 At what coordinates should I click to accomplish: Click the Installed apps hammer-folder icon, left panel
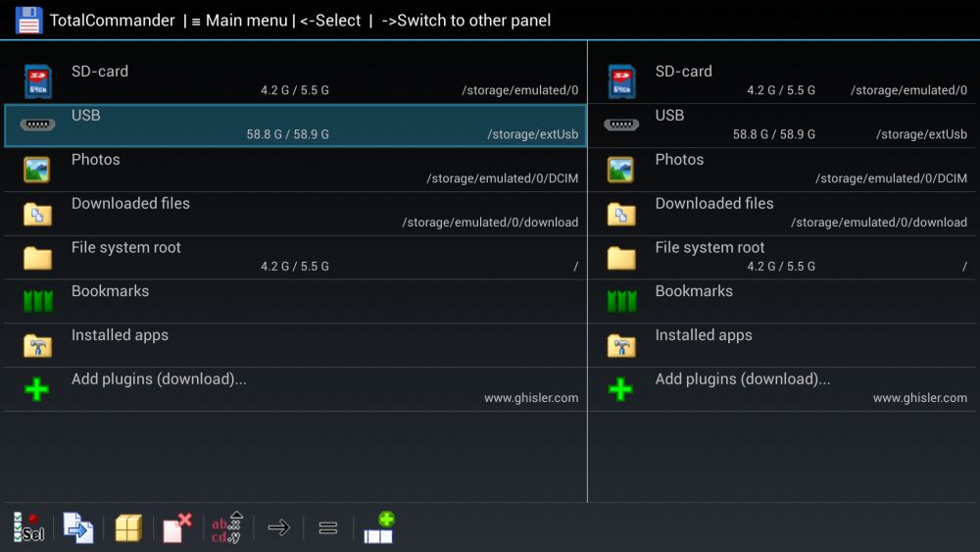[37, 345]
